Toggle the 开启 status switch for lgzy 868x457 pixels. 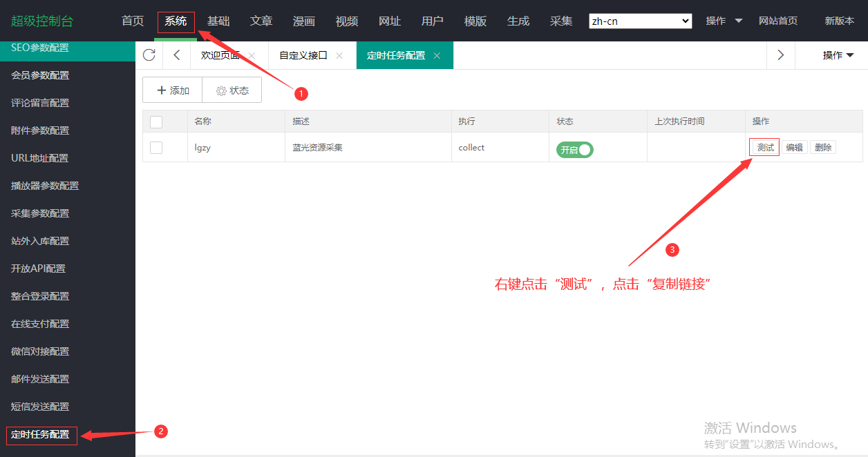pyautogui.click(x=575, y=150)
